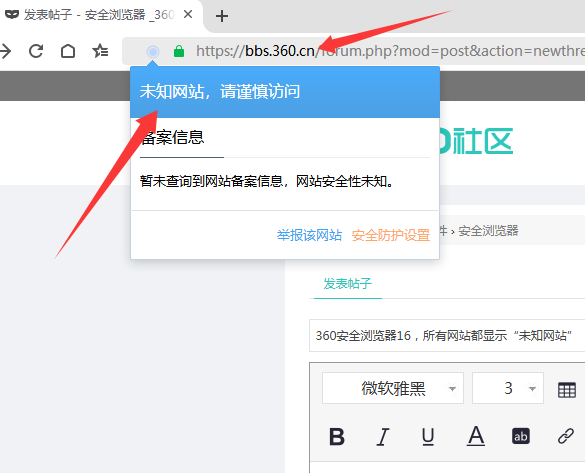
Task: Select the 发表帖子 - 安全浏览器 tab
Action: [x=99, y=15]
